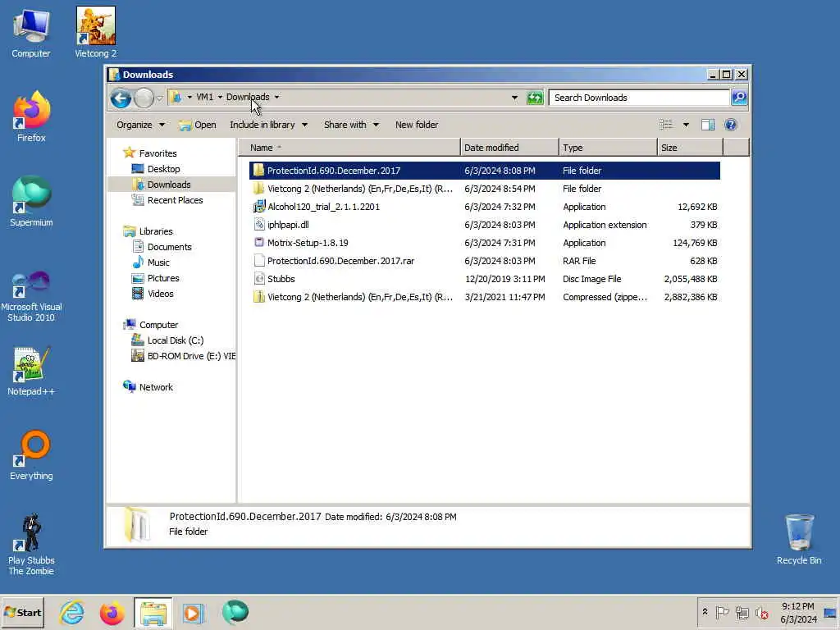This screenshot has width=840, height=630.
Task: Select the Stubbs disc image file
Action: click(x=484, y=279)
